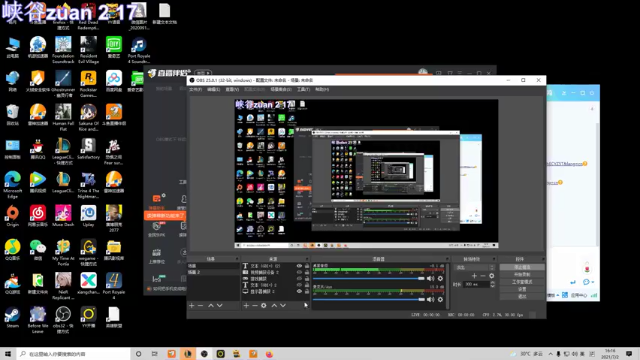Viewport: 640px width, 360px height.
Task: Open the My Time At Portia shortcut
Action: [x=63, y=253]
